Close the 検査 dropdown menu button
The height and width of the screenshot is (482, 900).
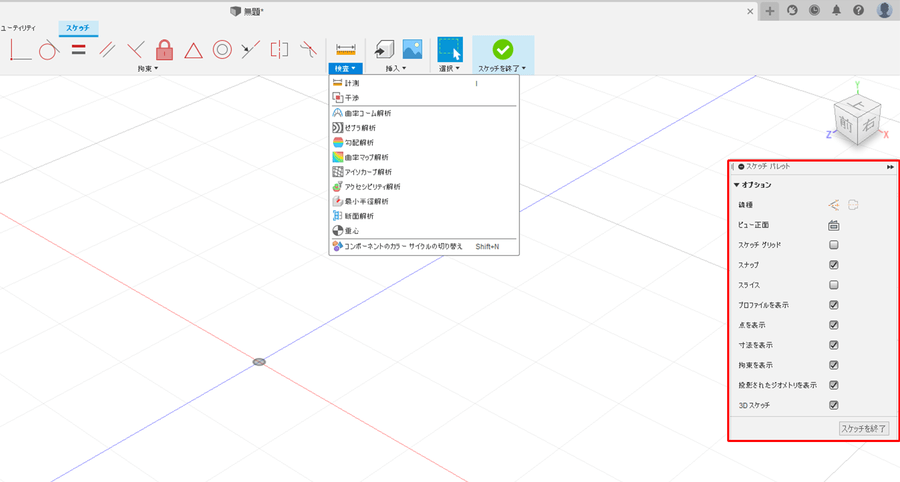click(346, 69)
